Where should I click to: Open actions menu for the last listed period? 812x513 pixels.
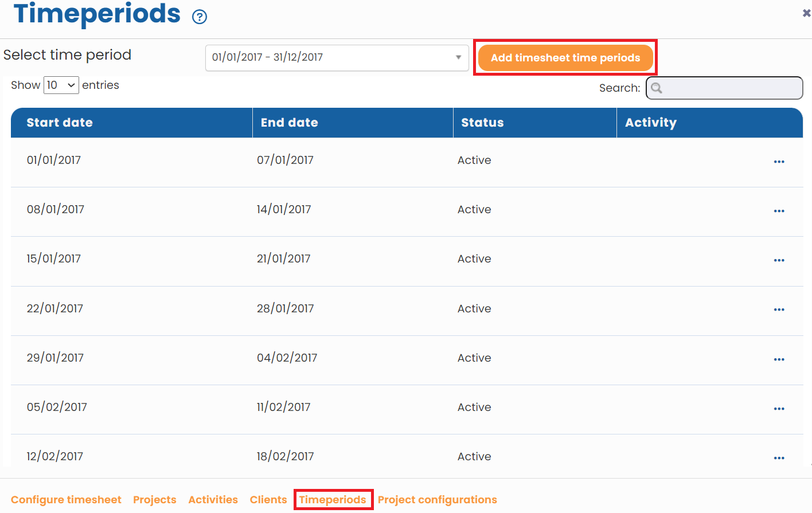pos(779,458)
